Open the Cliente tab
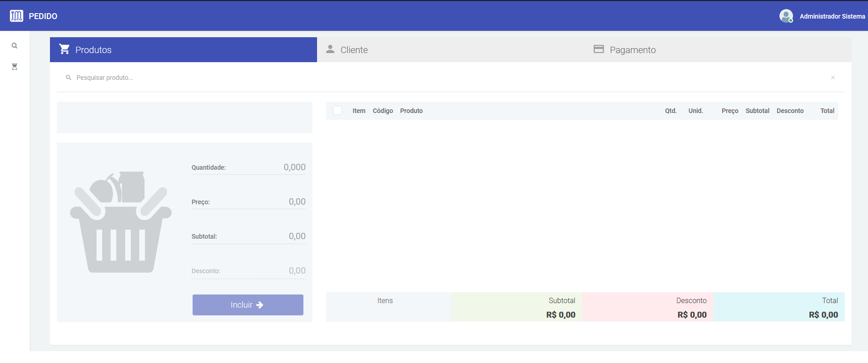 tap(354, 50)
